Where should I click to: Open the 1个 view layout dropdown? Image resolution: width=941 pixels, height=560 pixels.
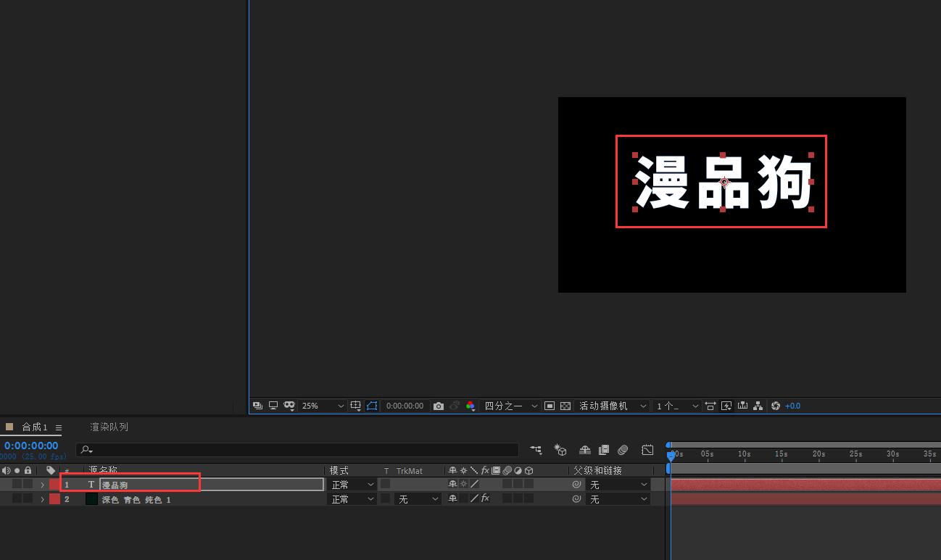[677, 406]
